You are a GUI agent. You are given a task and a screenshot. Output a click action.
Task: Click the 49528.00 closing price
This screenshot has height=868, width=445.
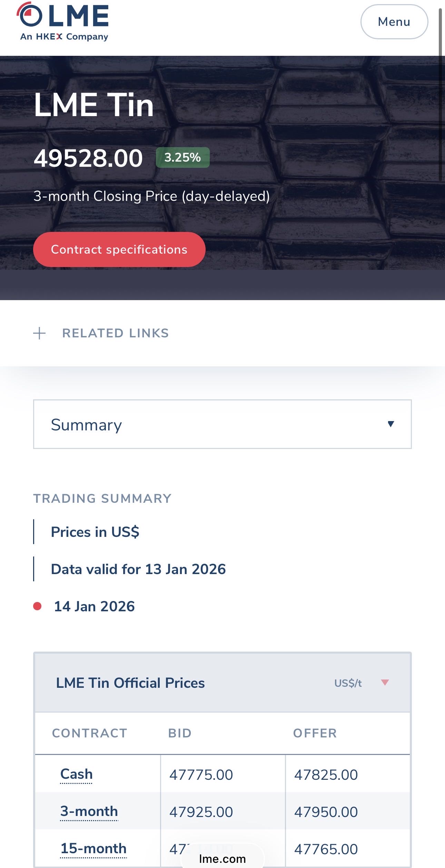coord(88,158)
